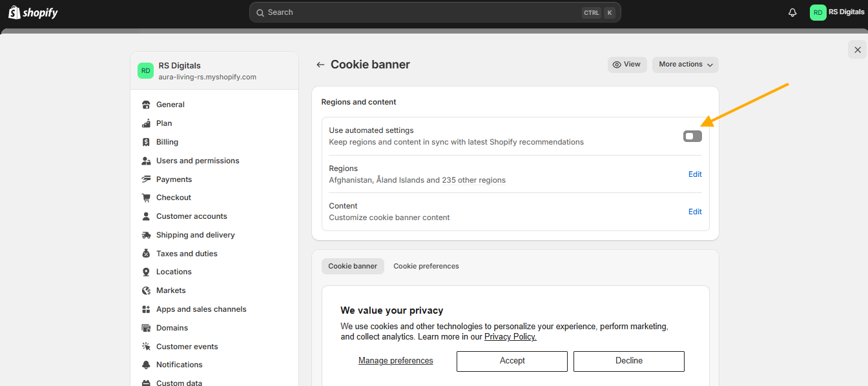This screenshot has width=868, height=386.
Task: Click the Cookie banner page heading
Action: click(370, 65)
